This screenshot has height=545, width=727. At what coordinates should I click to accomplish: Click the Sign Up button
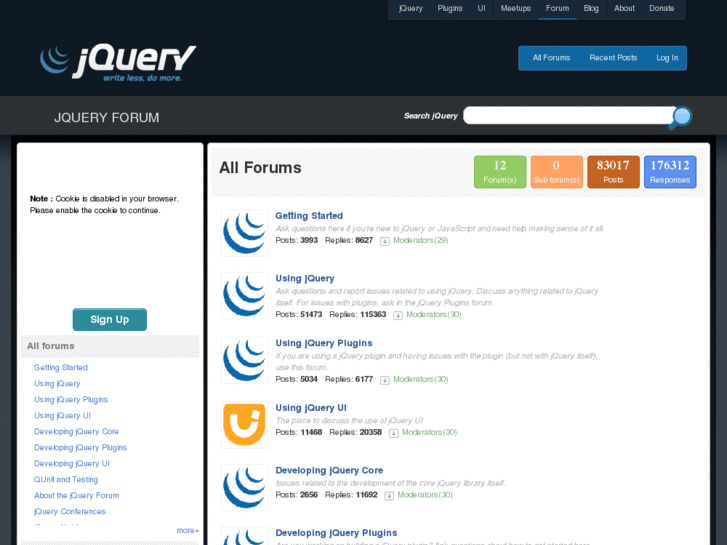tap(109, 320)
